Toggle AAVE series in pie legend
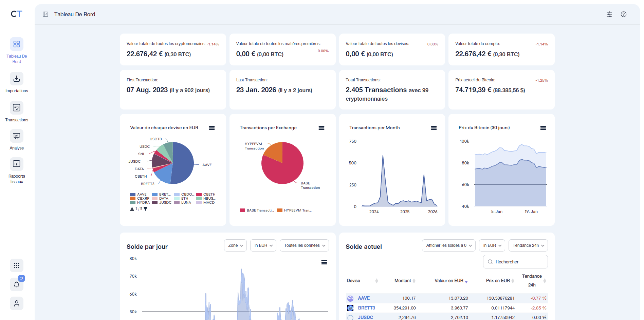The width and height of the screenshot is (644, 320). (139, 195)
